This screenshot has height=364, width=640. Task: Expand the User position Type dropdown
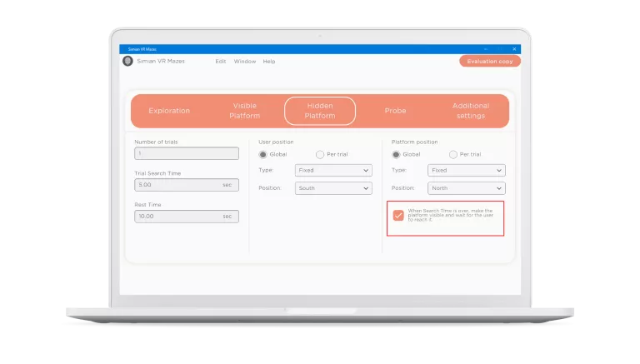point(333,170)
